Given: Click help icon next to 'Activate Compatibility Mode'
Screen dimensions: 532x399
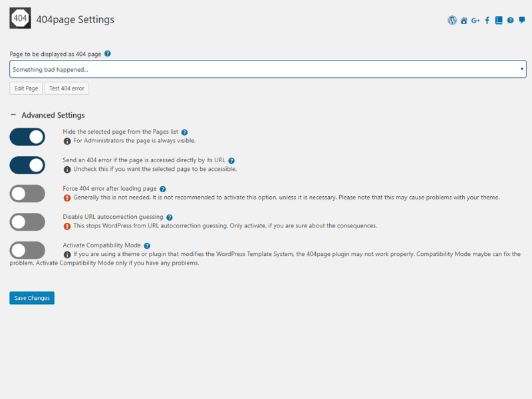Looking at the screenshot, I should tap(147, 246).
